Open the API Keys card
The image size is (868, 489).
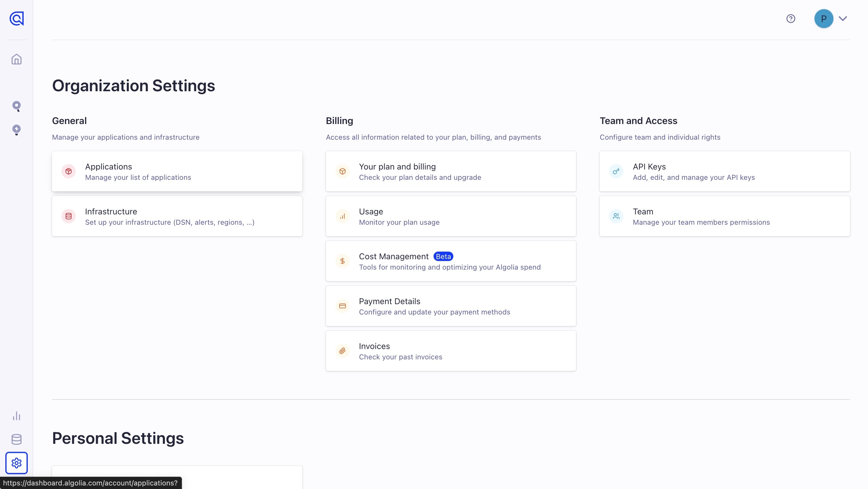tap(725, 172)
